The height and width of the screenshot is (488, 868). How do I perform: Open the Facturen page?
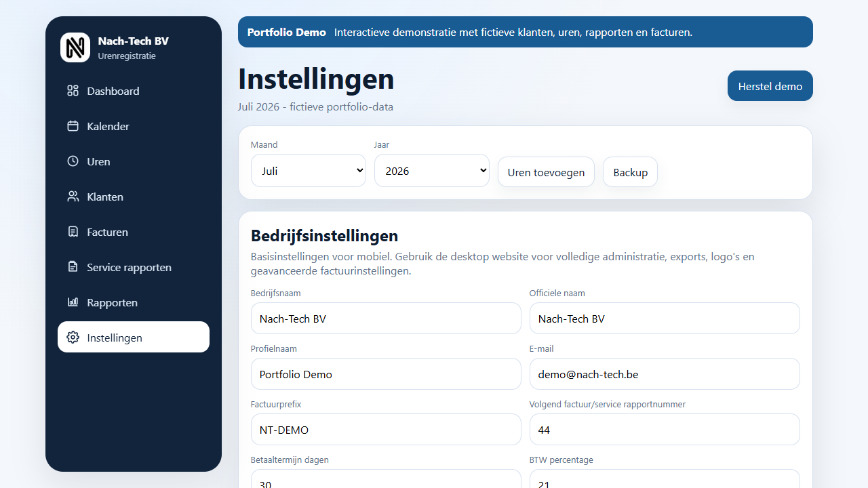tap(134, 232)
